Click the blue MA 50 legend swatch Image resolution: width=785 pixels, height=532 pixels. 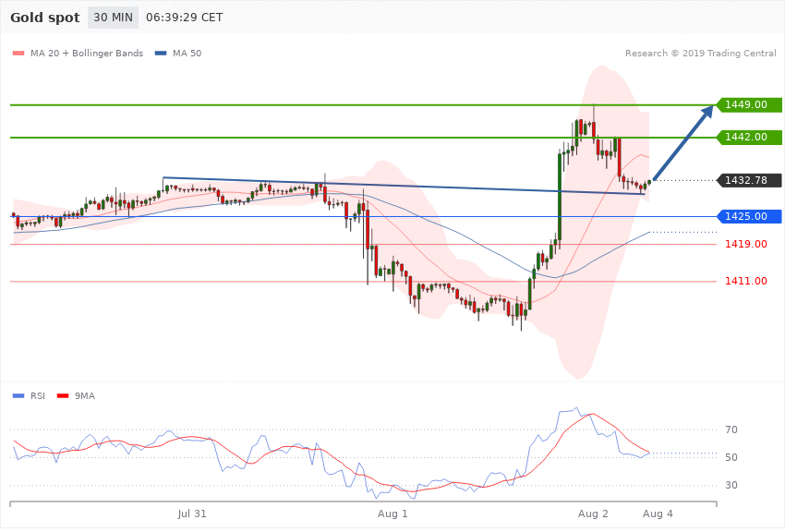pyautogui.click(x=161, y=54)
